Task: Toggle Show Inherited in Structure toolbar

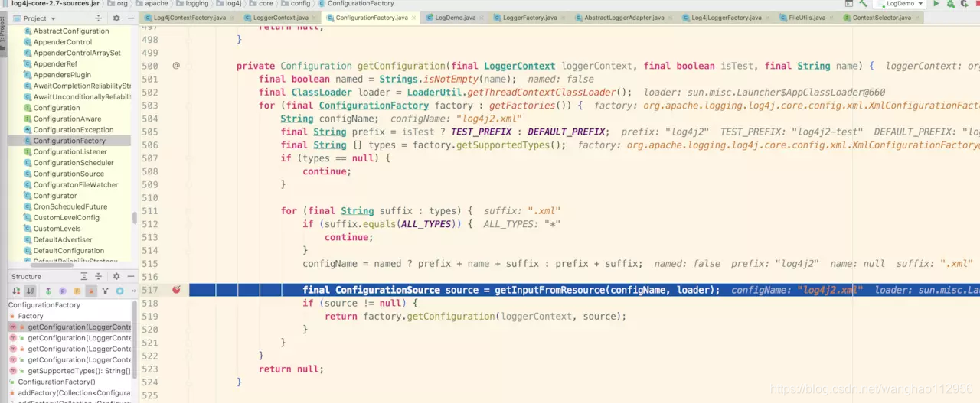Action: point(48,291)
